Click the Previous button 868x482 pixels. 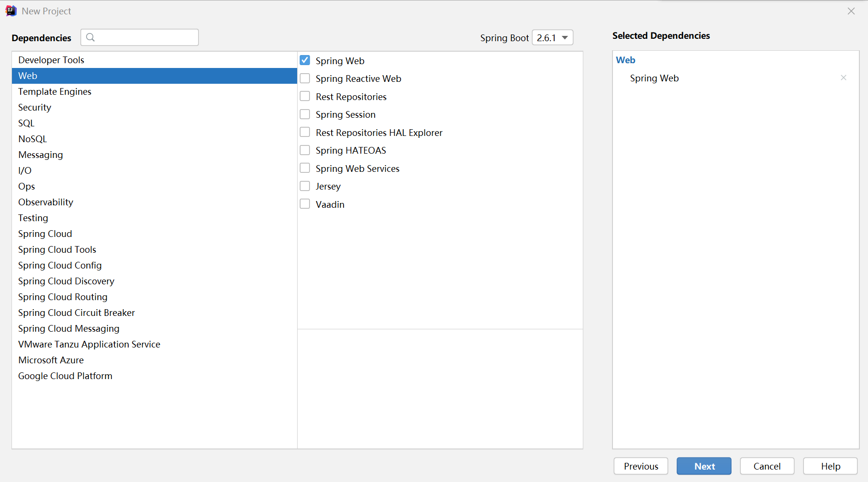pyautogui.click(x=641, y=466)
